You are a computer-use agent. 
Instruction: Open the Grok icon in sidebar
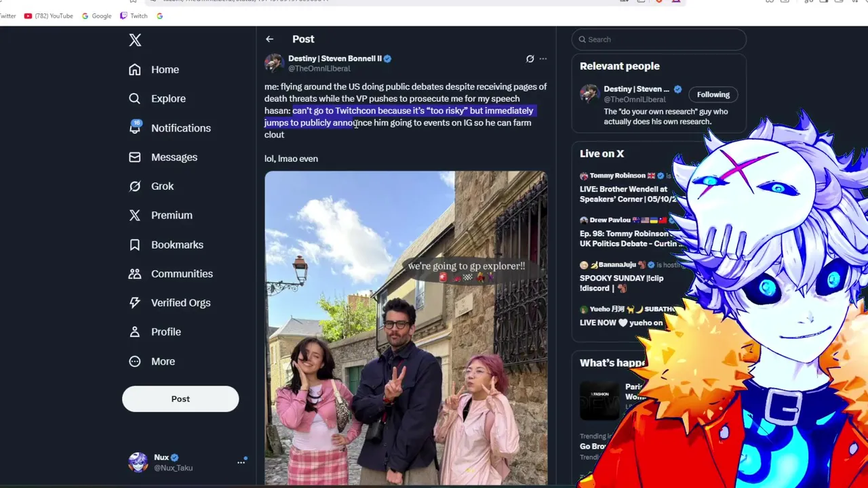[135, 186]
